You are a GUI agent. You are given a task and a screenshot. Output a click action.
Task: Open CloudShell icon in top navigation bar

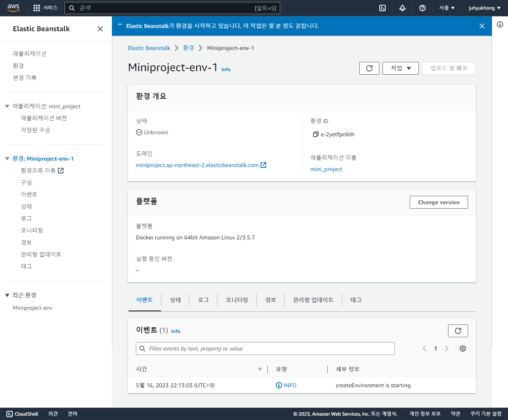point(382,8)
